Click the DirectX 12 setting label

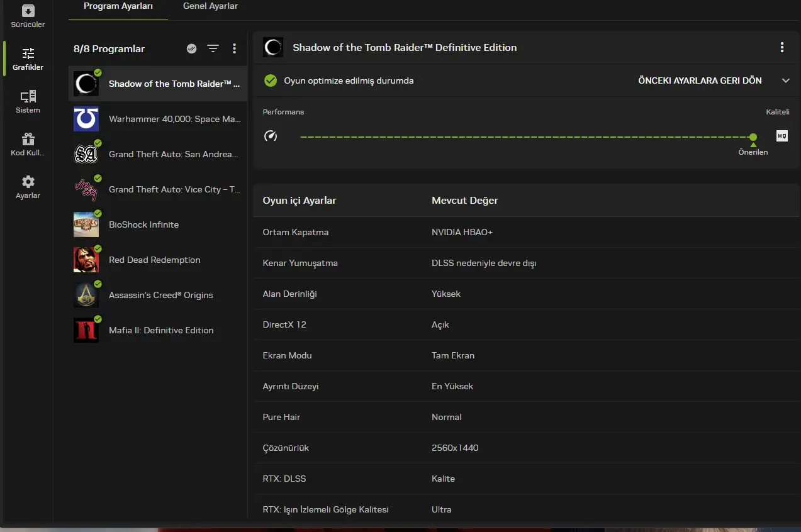click(284, 324)
